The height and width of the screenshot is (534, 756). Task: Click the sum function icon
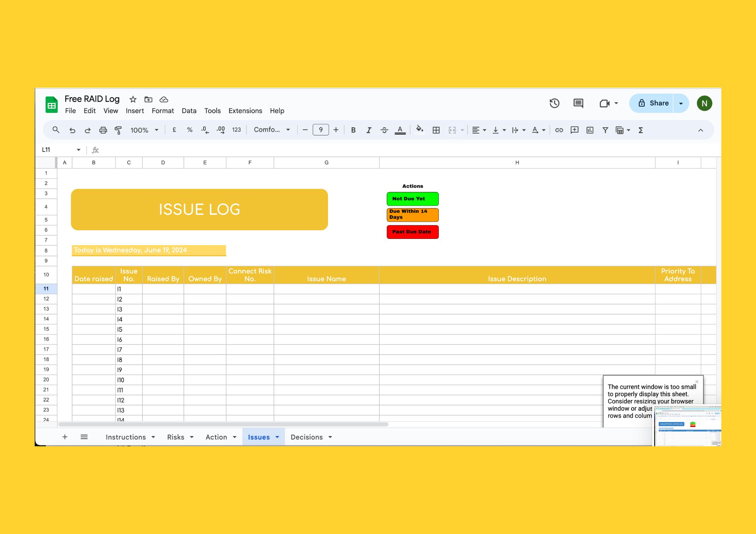pos(642,130)
